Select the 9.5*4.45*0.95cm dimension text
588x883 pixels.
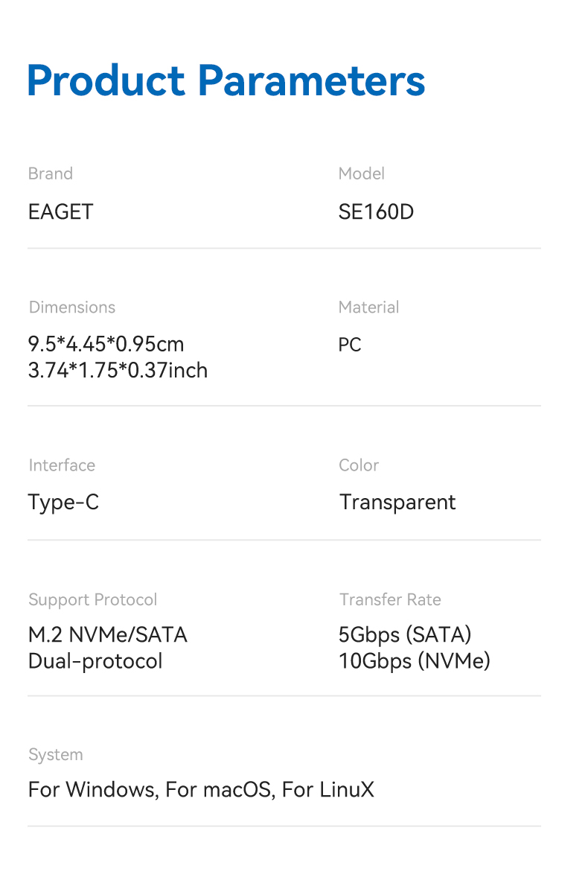click(106, 344)
